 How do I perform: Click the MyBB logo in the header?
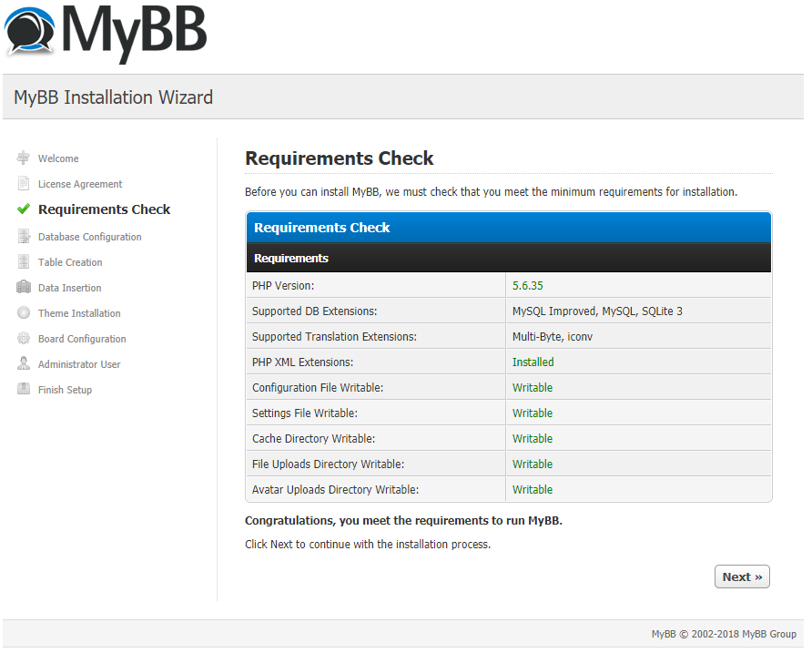[106, 34]
